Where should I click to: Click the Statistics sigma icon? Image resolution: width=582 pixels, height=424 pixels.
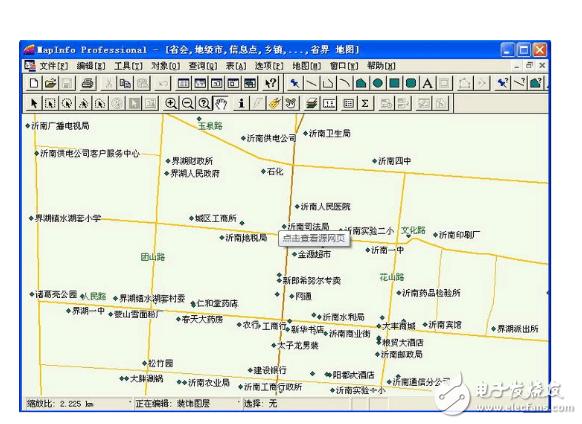pos(364,103)
